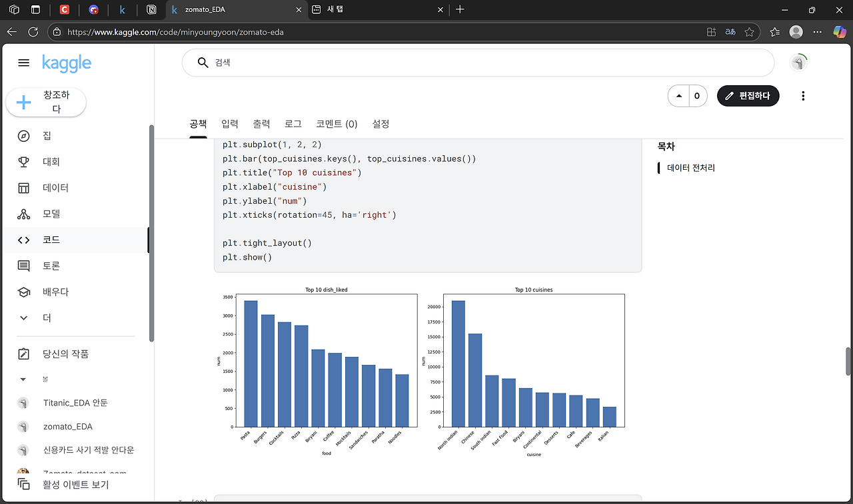Open the 코멘트 (0) tab
The height and width of the screenshot is (504, 853).
coord(337,124)
